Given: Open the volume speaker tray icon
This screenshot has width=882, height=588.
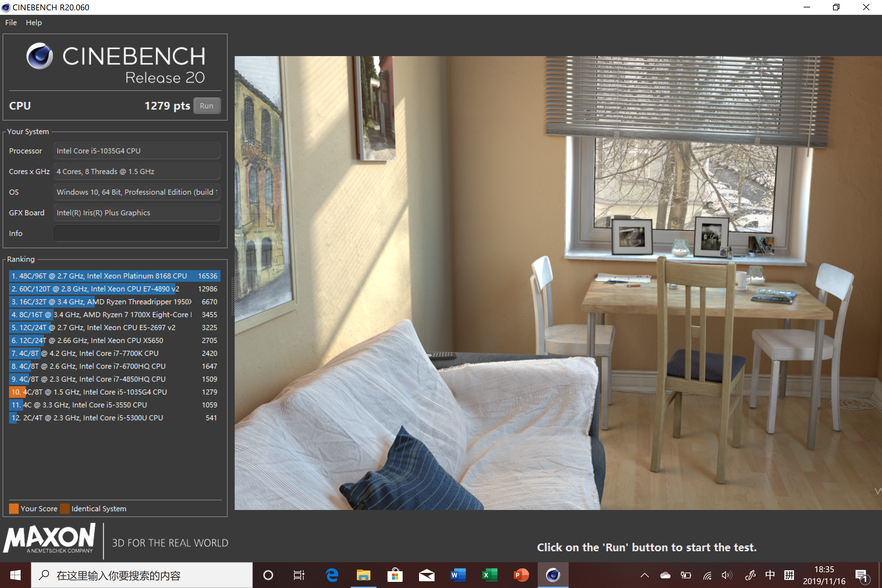Looking at the screenshot, I should click(x=727, y=575).
